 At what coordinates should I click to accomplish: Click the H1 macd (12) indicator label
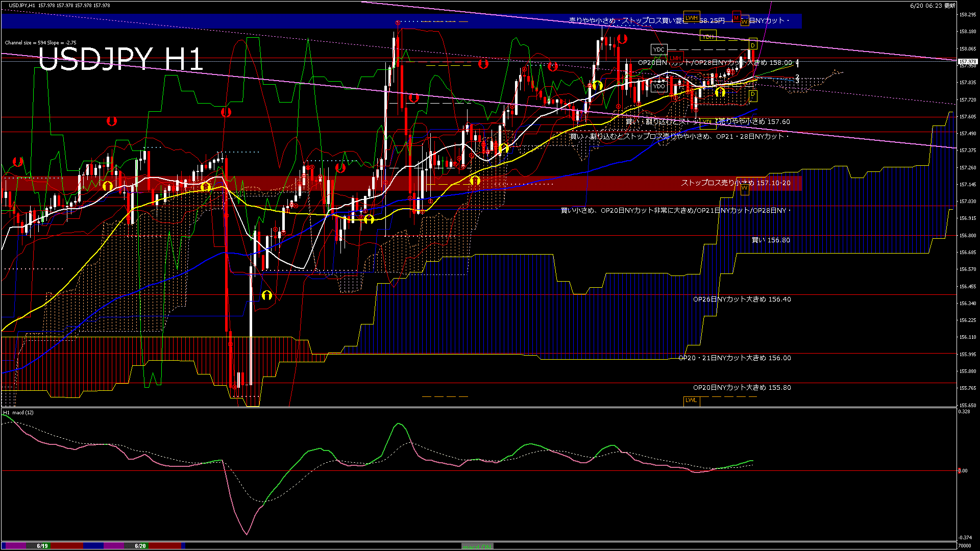[x=18, y=412]
